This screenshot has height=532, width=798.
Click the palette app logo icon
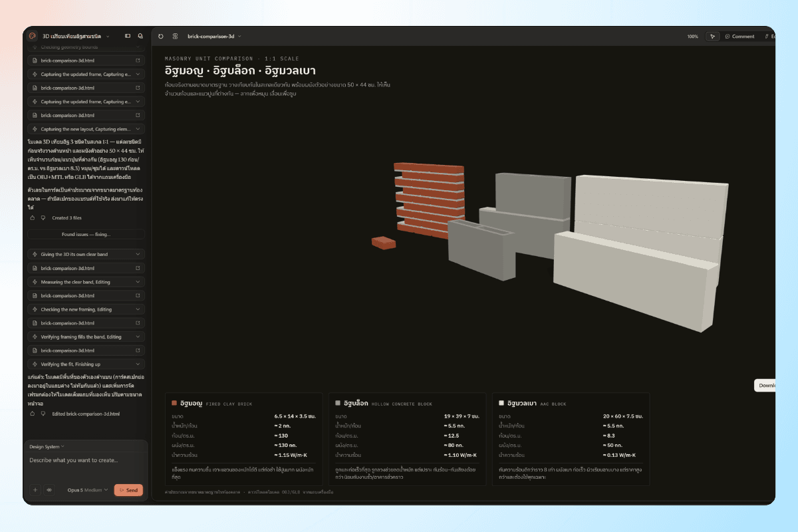click(32, 36)
